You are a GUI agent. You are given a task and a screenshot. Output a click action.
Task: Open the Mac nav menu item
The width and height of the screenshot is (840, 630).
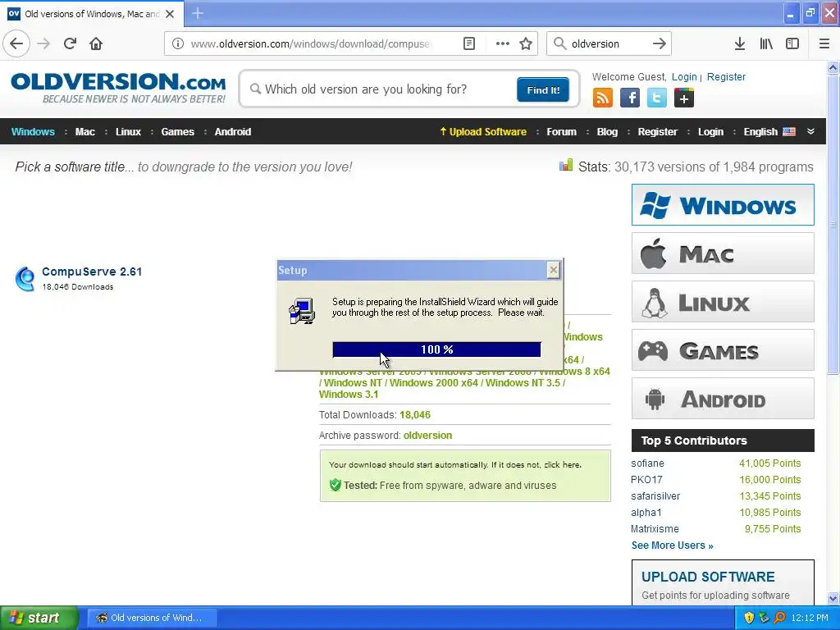(x=84, y=132)
